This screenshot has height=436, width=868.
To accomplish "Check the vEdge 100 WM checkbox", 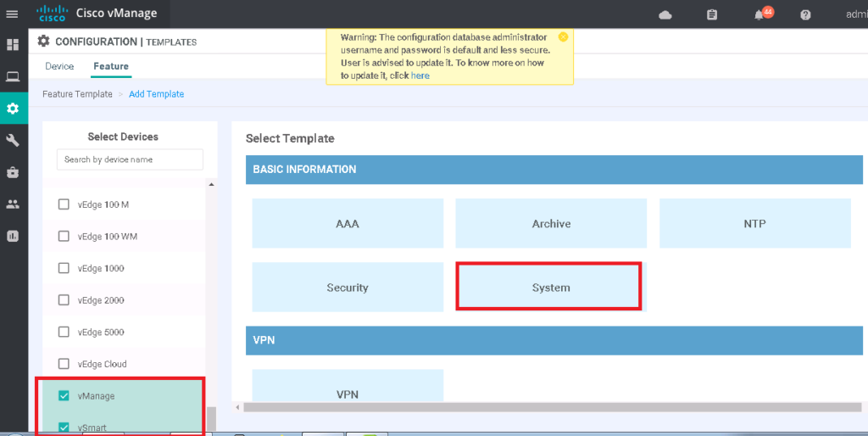I will coord(64,237).
